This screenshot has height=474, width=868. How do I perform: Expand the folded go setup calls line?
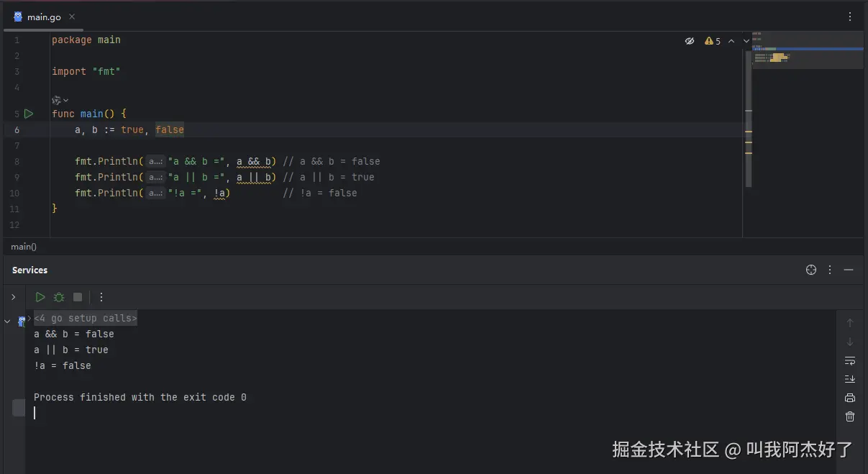85,318
